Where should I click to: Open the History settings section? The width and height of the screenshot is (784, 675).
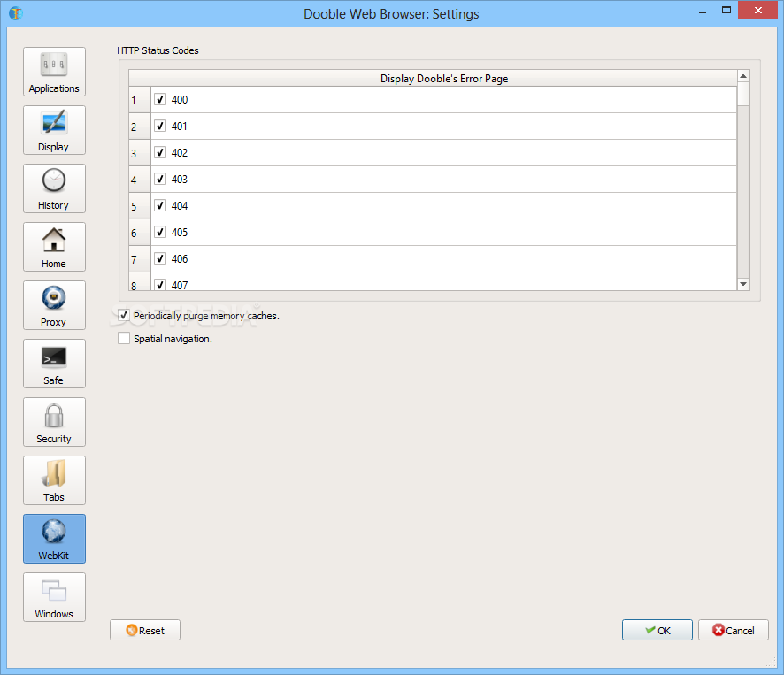point(54,188)
